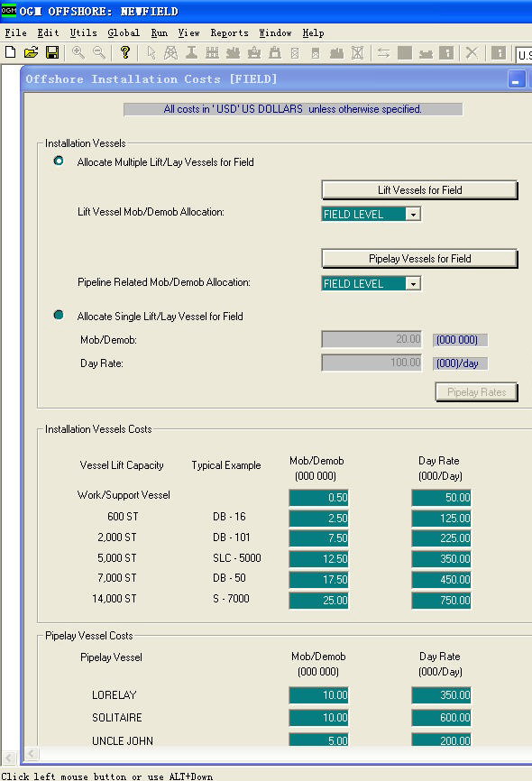Screen dimensions: 532x781
Task: Edit 5,000 ST Day Rate 350.00 field
Action: tap(441, 559)
